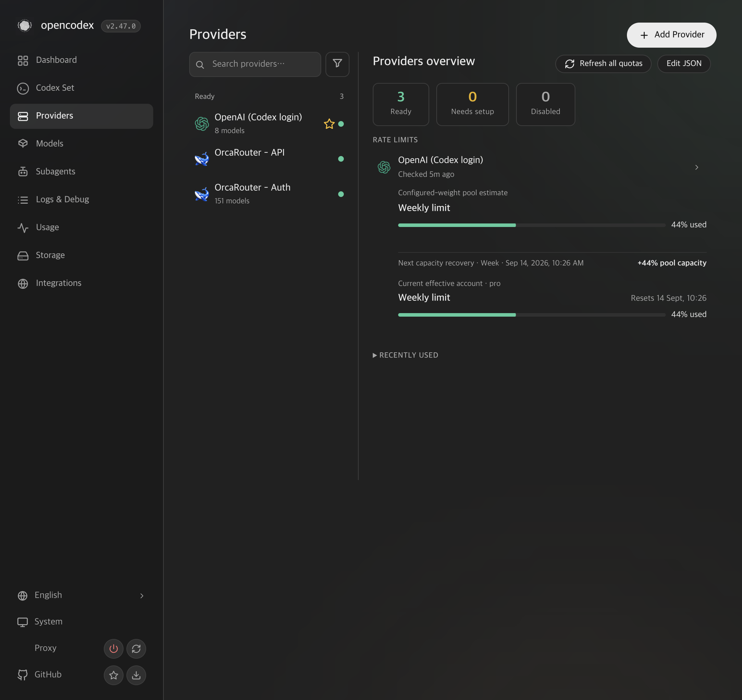The image size is (742, 700).
Task: Click the Needs setup card
Action: 472,104
